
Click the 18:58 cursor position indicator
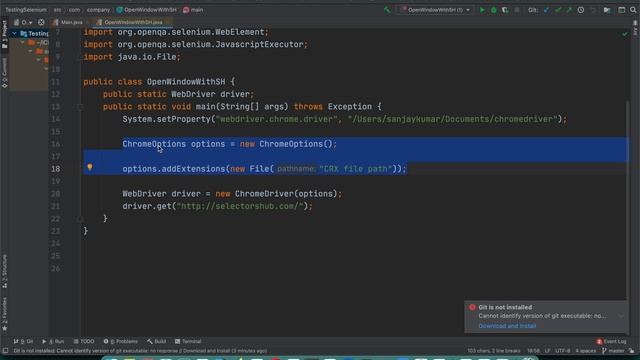[x=533, y=351]
